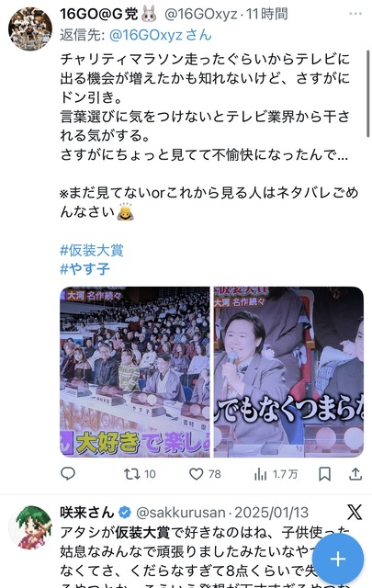This screenshot has width=372, height=588.
Task: Bookmark the 16GO tweet
Action: tap(324, 474)
